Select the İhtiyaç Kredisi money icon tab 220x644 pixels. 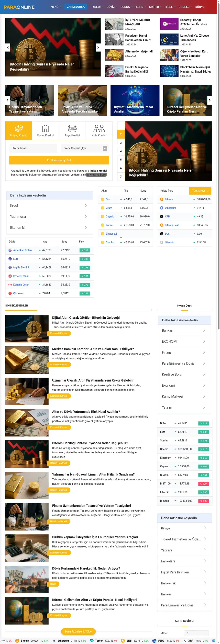[19, 129]
